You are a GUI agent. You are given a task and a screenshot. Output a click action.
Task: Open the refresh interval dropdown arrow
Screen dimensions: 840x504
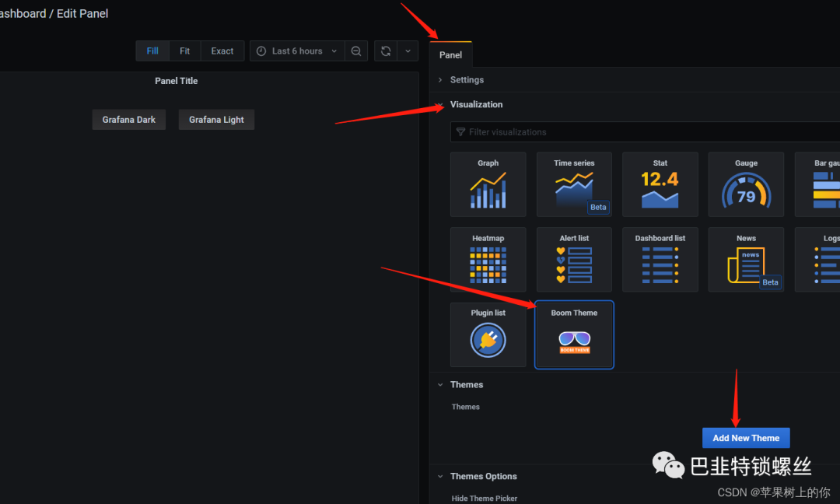pos(408,51)
